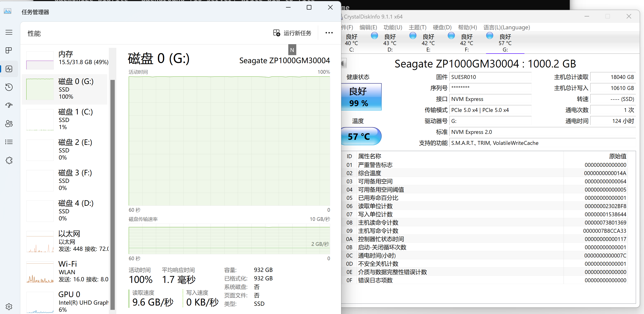
Task: Open Startup apps sidebar icon
Action: [x=9, y=105]
